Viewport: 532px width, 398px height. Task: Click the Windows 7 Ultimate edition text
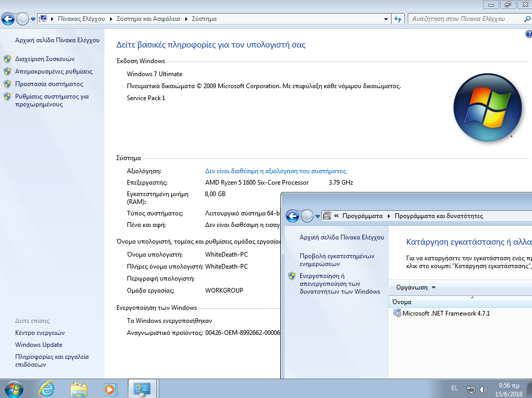click(x=155, y=74)
